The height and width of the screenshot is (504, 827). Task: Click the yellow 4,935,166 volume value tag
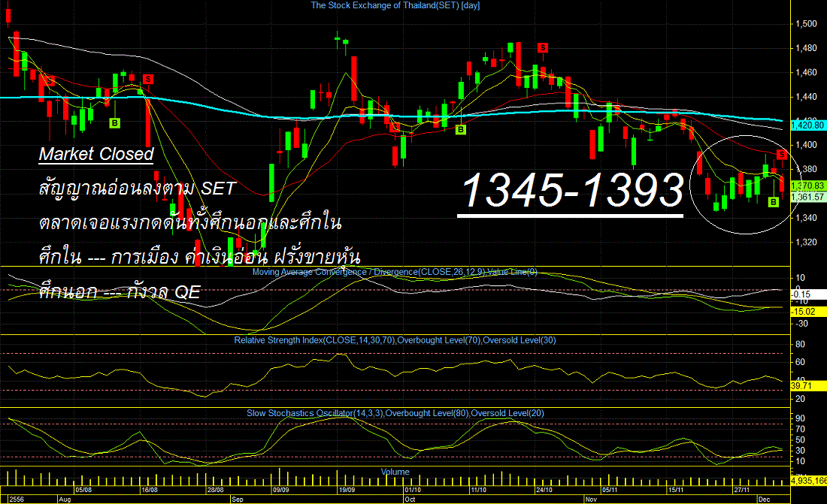(808, 481)
